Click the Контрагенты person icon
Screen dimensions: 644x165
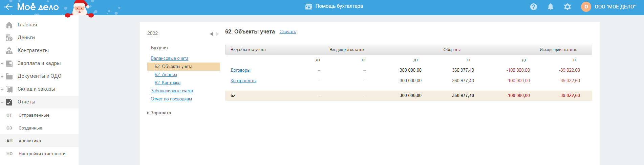click(x=9, y=51)
